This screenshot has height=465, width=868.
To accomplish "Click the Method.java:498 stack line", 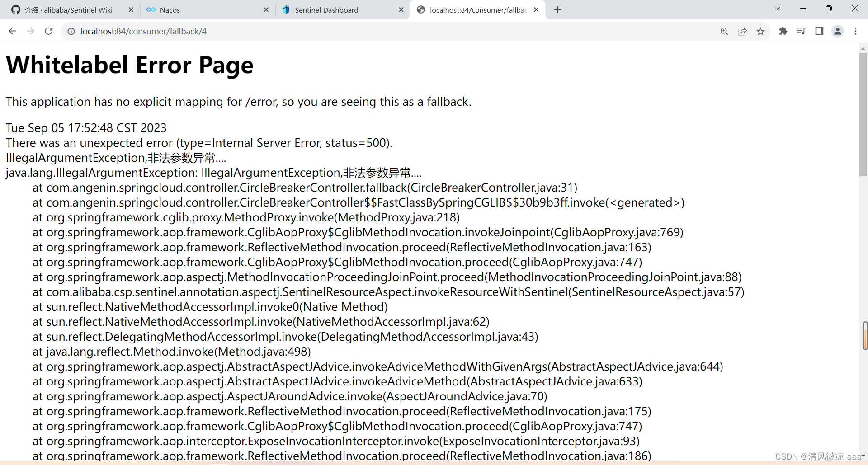I will 172,352.
